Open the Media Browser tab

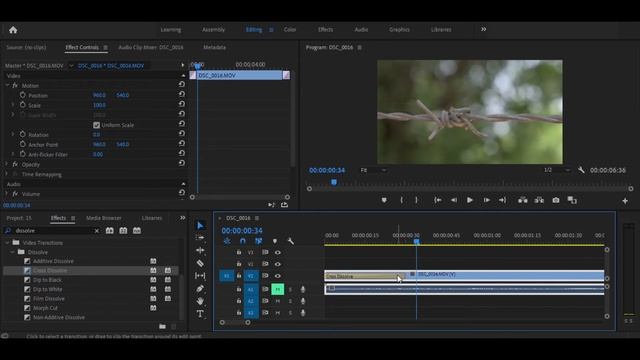coord(104,218)
